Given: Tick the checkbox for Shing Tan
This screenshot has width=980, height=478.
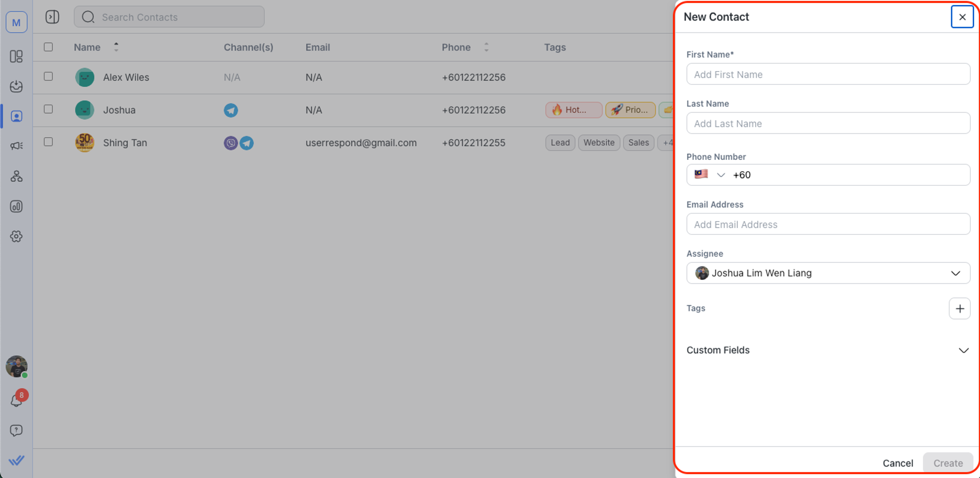Looking at the screenshot, I should [x=48, y=142].
